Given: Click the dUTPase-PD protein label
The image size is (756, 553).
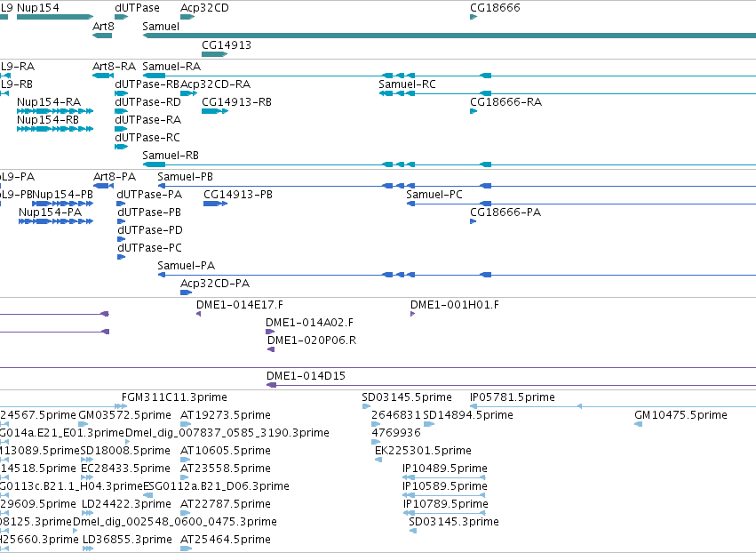Looking at the screenshot, I should pos(150,230).
